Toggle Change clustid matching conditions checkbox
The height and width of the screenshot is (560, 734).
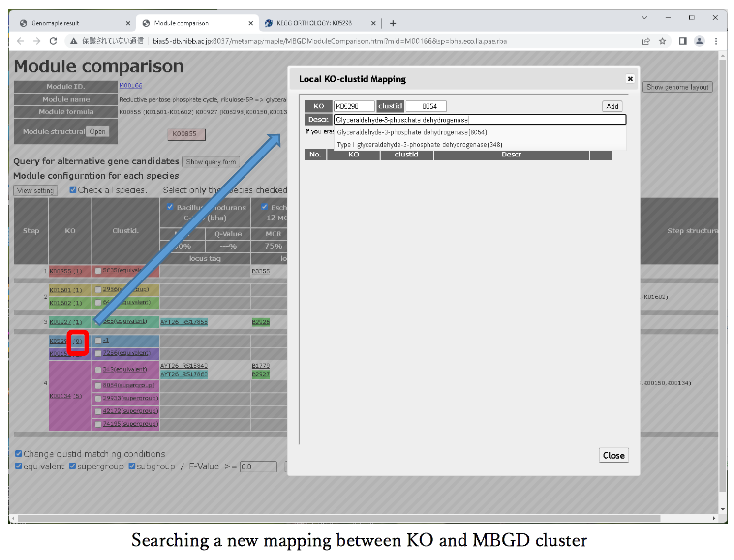pos(19,454)
